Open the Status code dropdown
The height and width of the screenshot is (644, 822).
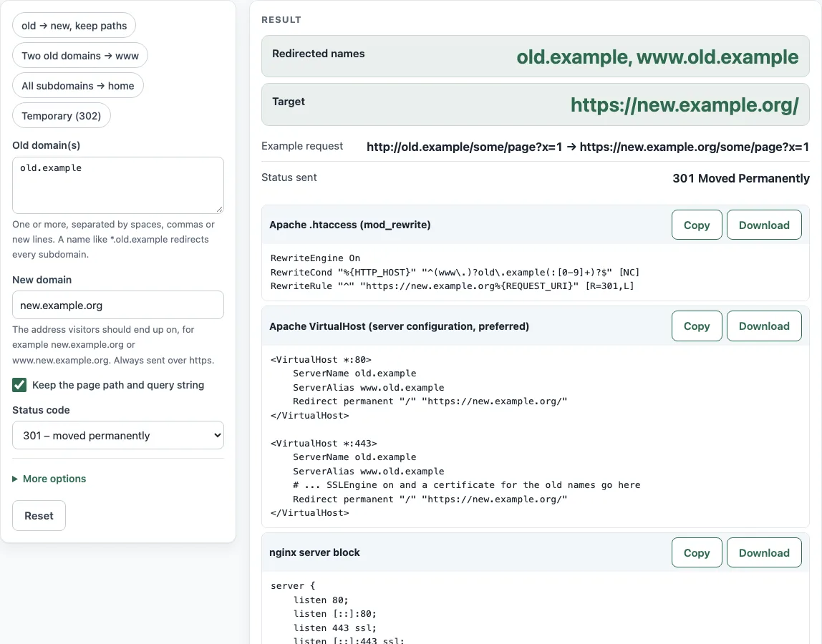tap(118, 436)
